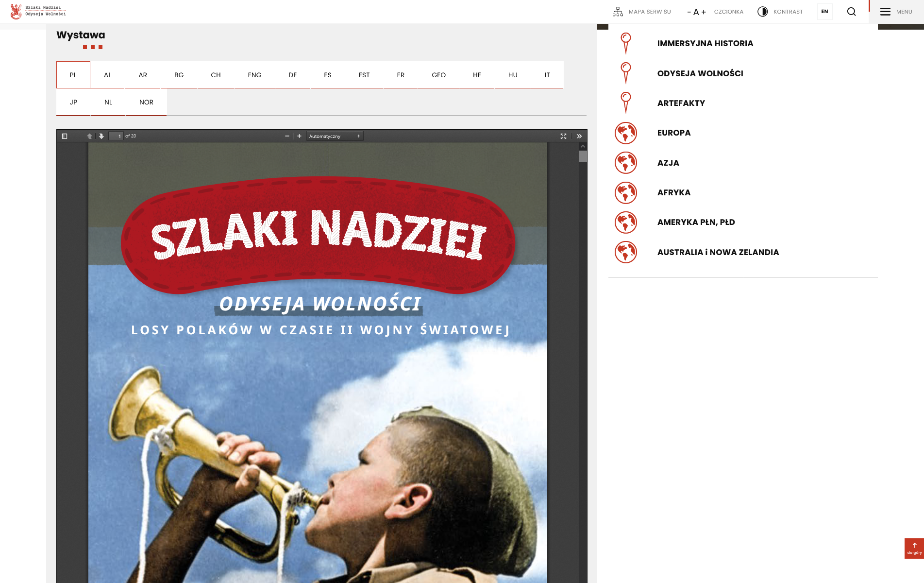Click the PDF page number field
This screenshot has height=583, width=924.
tap(116, 136)
